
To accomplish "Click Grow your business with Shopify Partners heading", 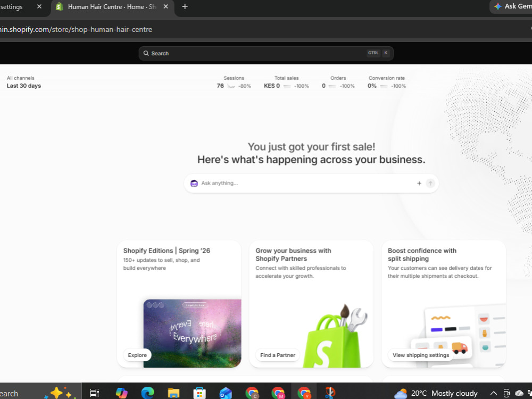I will 293,254.
